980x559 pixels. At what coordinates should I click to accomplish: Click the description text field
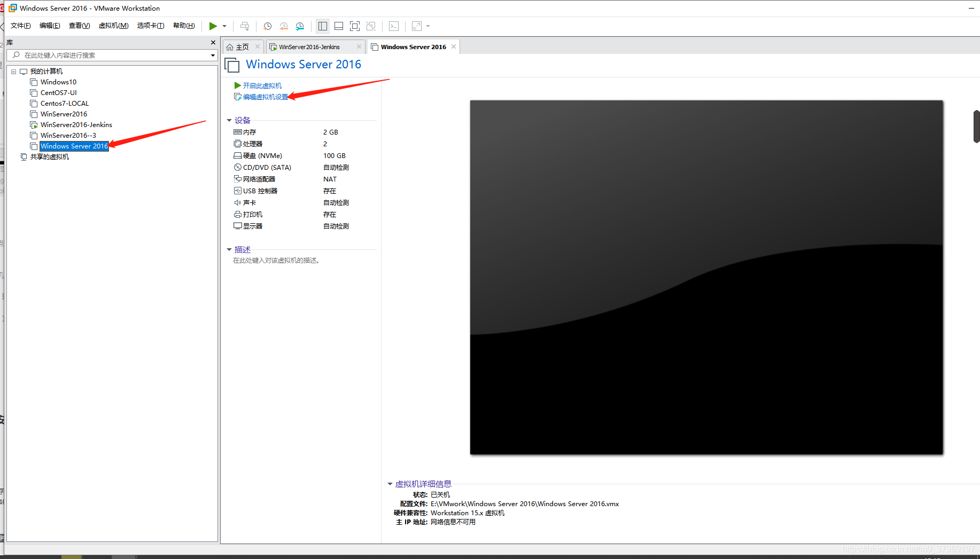point(276,261)
